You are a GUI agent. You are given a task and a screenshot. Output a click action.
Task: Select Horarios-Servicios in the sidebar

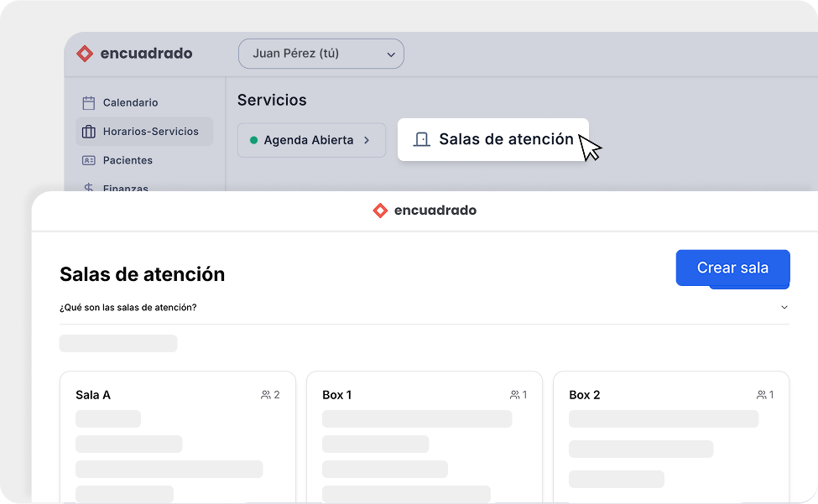(x=144, y=132)
